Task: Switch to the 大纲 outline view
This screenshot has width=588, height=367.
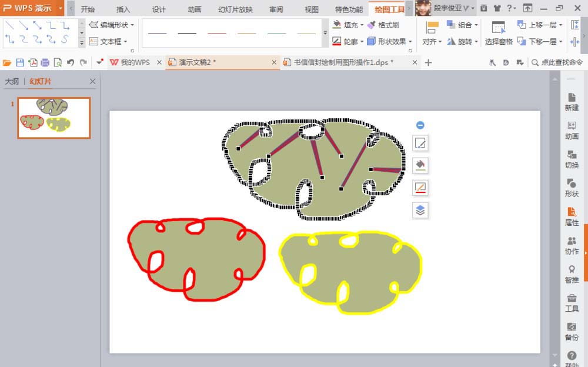Action: (13, 81)
